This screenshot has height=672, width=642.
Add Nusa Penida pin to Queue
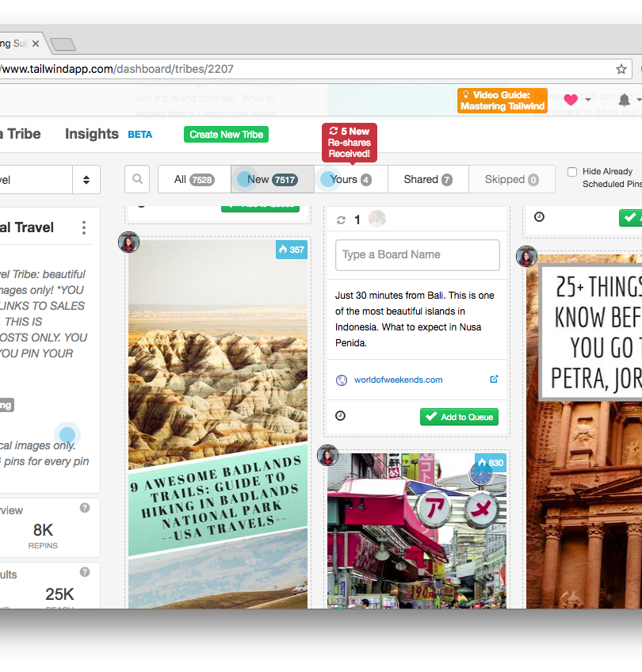459,417
